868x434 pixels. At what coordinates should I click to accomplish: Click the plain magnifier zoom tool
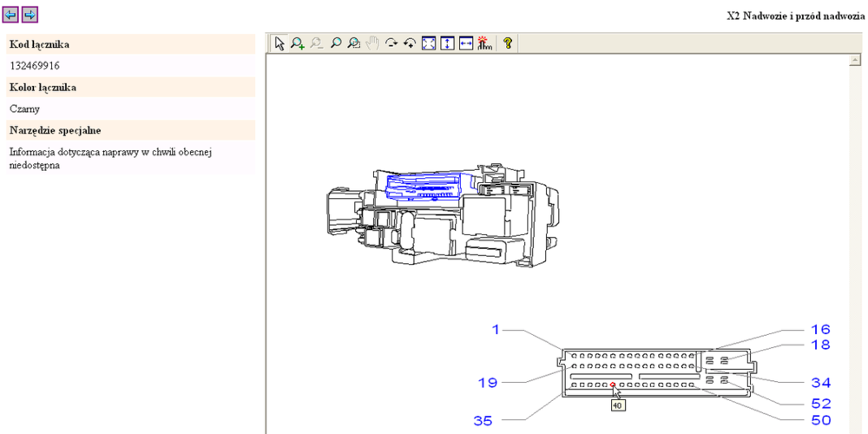pyautogui.click(x=336, y=43)
